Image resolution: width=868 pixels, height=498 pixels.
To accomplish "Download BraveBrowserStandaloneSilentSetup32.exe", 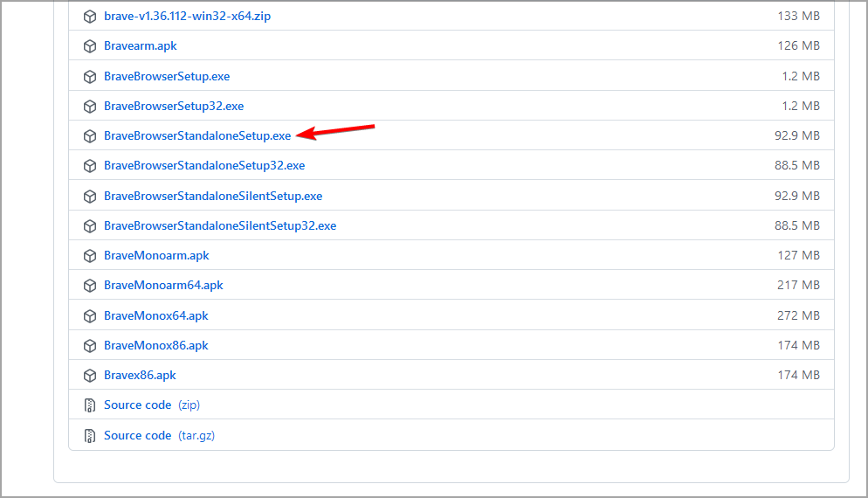I will (x=220, y=225).
